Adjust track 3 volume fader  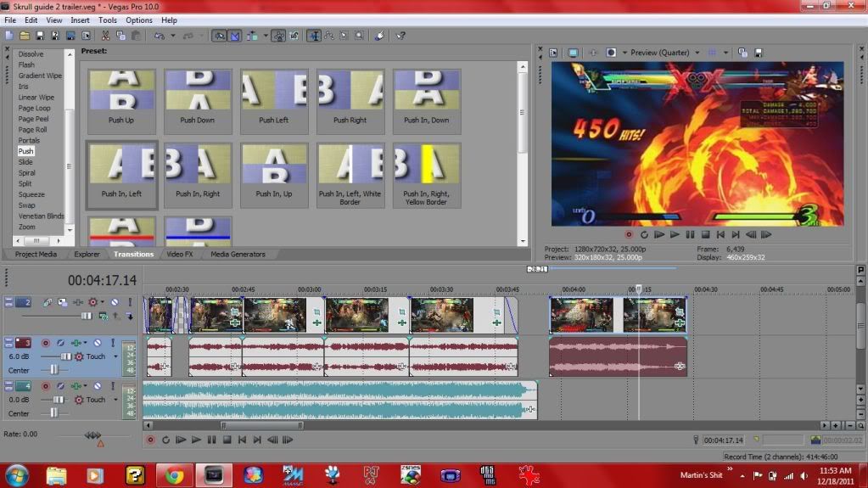(66, 356)
